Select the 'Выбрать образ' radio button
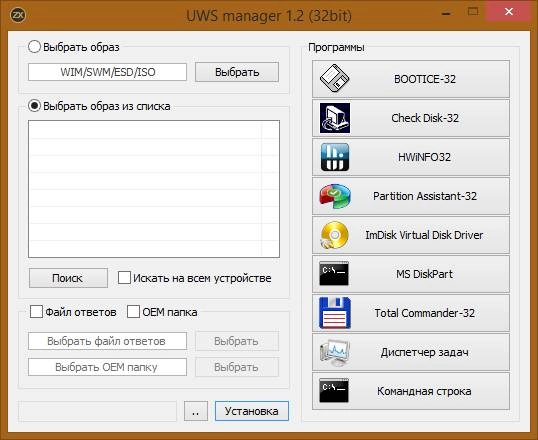 [x=34, y=46]
